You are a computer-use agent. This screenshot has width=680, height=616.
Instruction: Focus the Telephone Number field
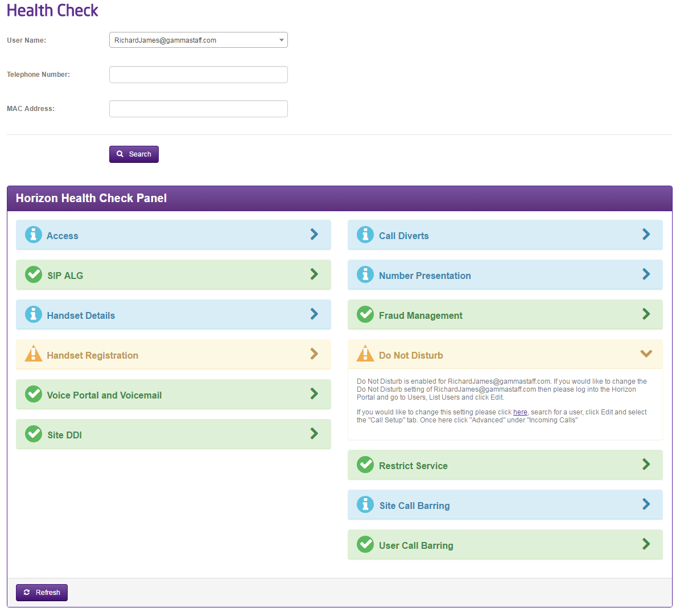199,75
